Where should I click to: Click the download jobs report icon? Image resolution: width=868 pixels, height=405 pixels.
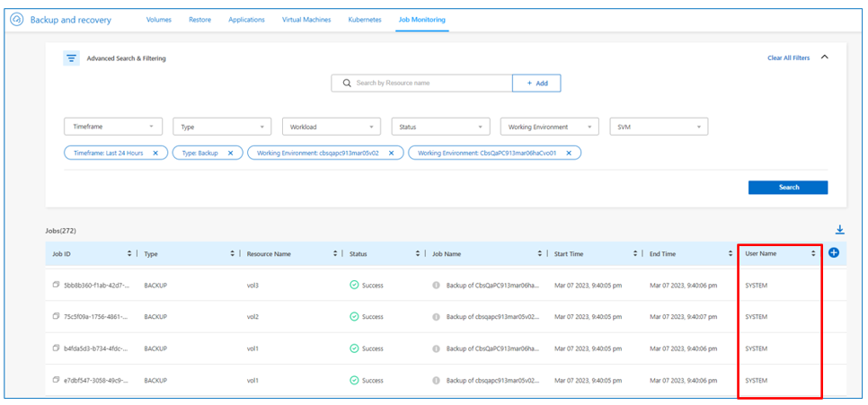tap(840, 230)
